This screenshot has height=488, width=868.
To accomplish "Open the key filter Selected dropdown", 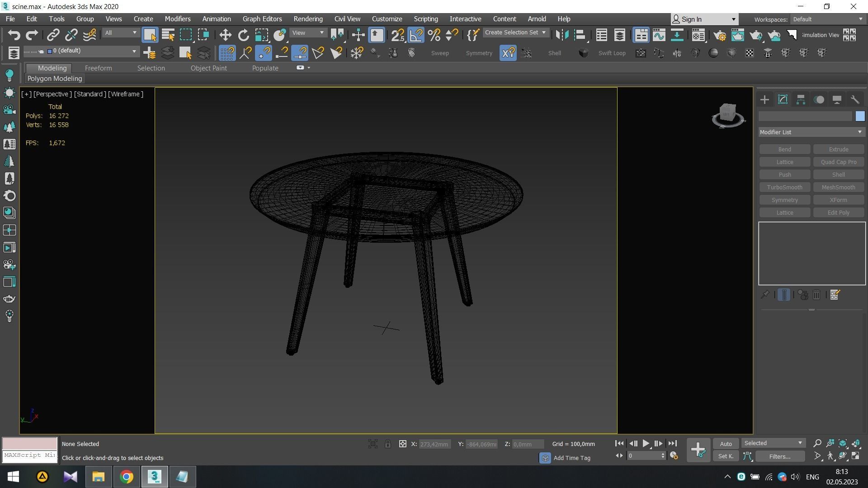I will click(x=773, y=443).
